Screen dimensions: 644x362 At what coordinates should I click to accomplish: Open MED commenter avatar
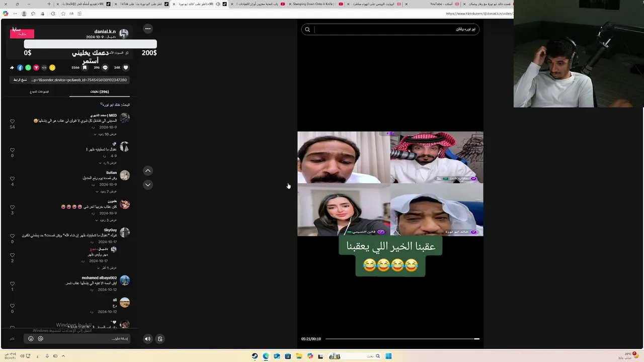pos(125,118)
